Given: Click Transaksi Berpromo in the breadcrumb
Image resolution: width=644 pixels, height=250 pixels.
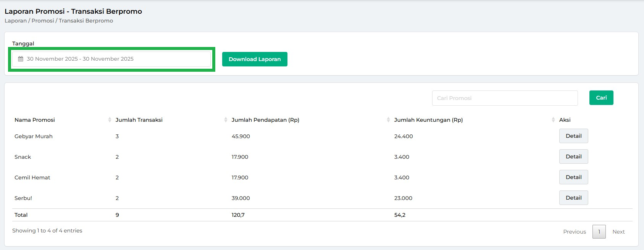Looking at the screenshot, I should [x=86, y=21].
